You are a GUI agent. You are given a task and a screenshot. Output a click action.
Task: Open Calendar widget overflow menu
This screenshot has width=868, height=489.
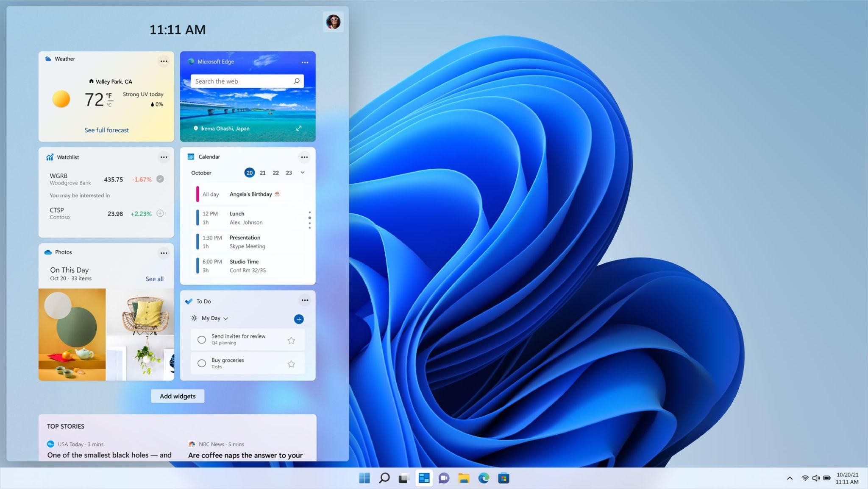[303, 156]
